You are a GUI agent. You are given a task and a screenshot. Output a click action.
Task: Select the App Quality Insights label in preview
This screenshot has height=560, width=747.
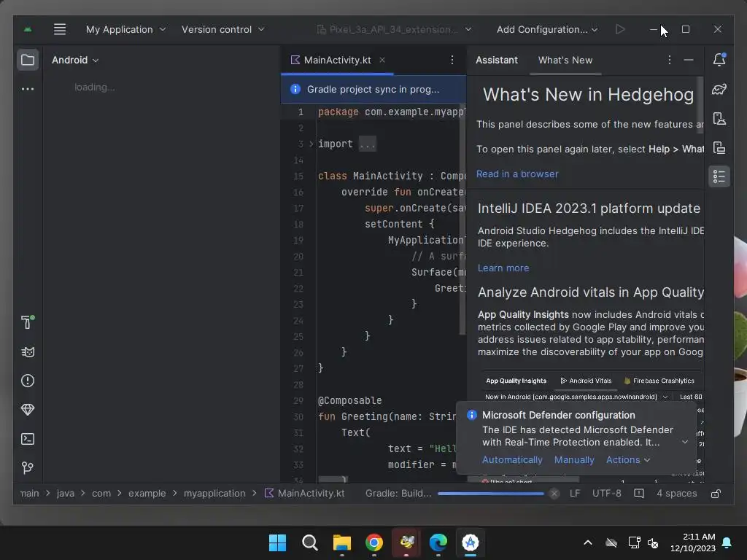point(516,381)
